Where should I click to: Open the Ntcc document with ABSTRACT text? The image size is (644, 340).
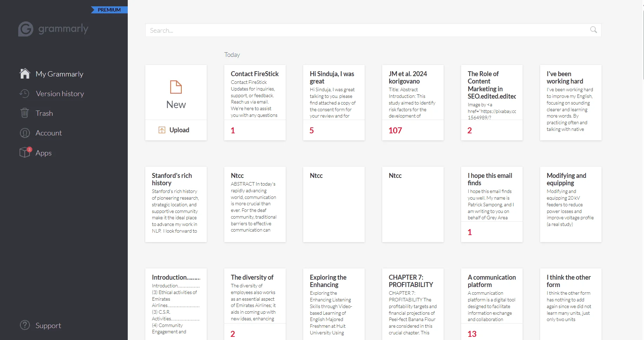click(255, 204)
